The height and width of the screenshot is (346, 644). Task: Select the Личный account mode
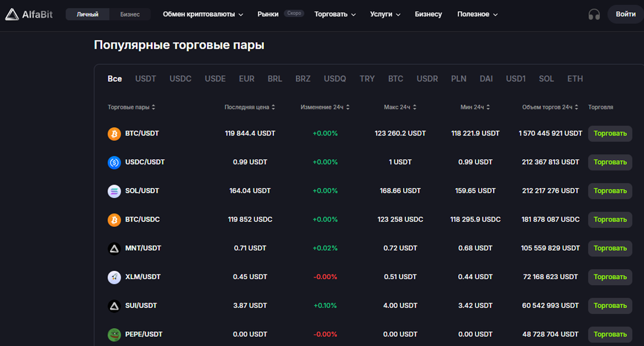click(87, 14)
